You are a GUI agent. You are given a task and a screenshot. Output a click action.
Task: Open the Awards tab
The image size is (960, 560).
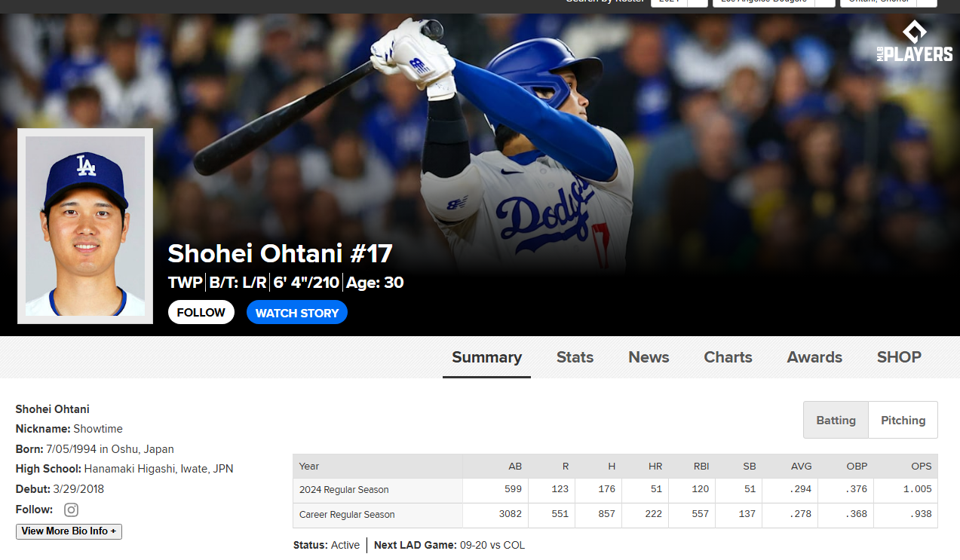click(814, 357)
